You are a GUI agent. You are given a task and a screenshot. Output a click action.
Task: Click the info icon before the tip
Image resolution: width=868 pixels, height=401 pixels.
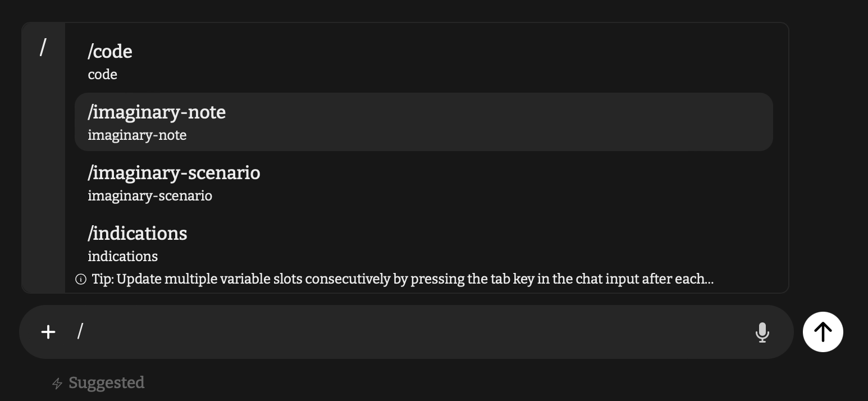[x=81, y=279]
